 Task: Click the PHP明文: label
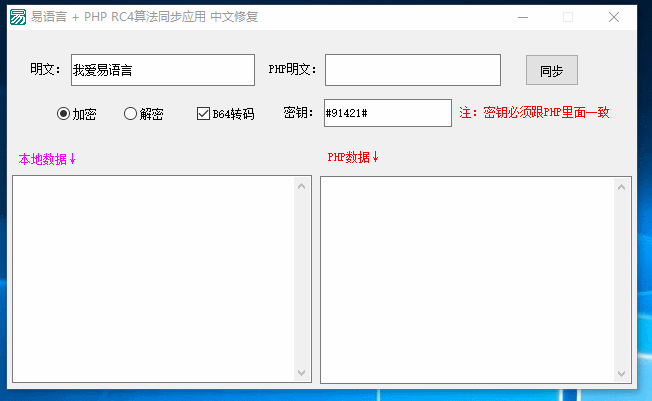[x=292, y=69]
